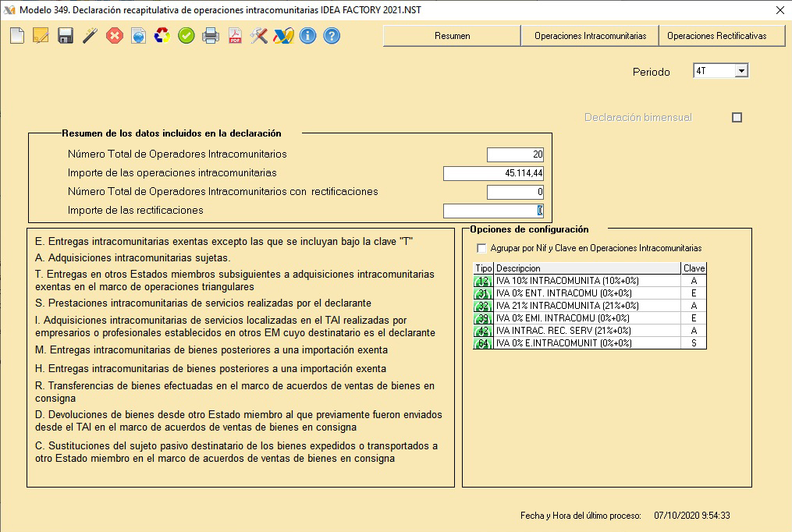Click the blank page New declaration icon
The height and width of the screenshot is (532, 792).
click(x=17, y=36)
